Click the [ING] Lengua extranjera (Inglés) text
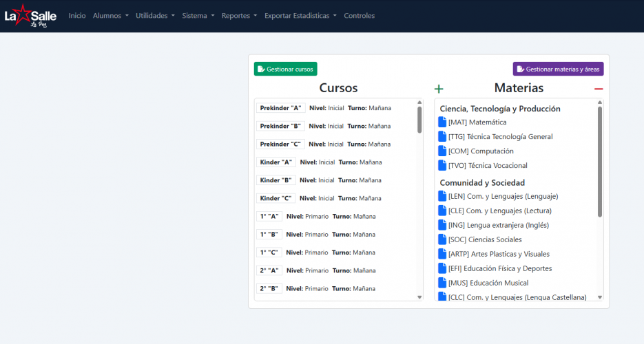 (x=499, y=225)
